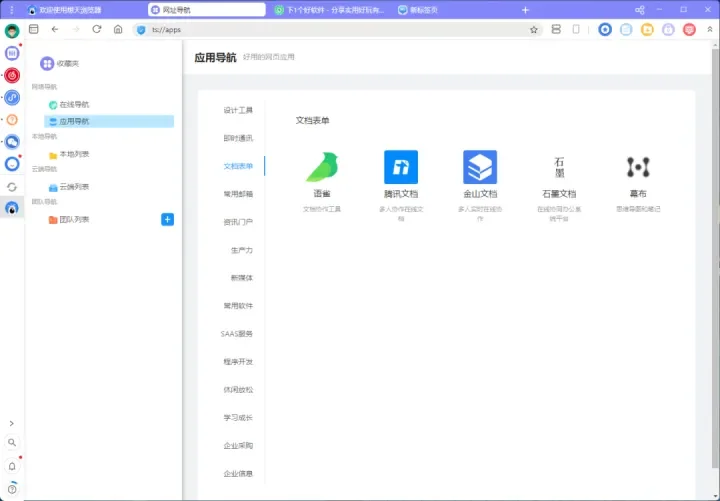The width and height of the screenshot is (720, 501).
Task: Open the 语雀 app
Action: [322, 181]
